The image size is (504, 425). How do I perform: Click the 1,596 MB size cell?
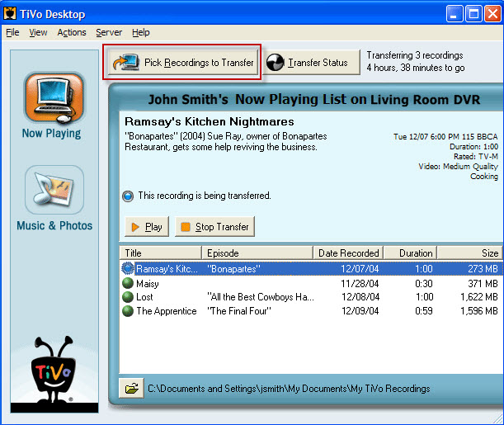(479, 311)
